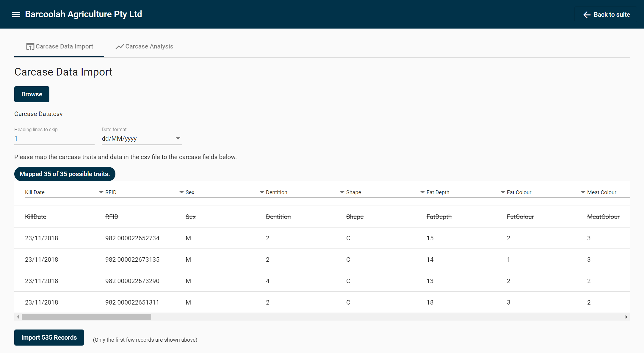This screenshot has width=644, height=353.
Task: Click the back arrow icon
Action: 587,15
